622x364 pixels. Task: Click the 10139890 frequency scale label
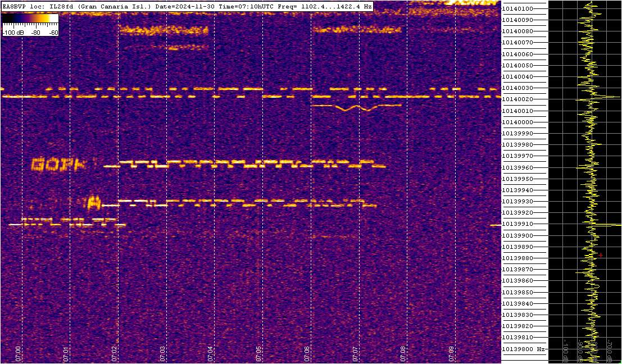coord(517,247)
